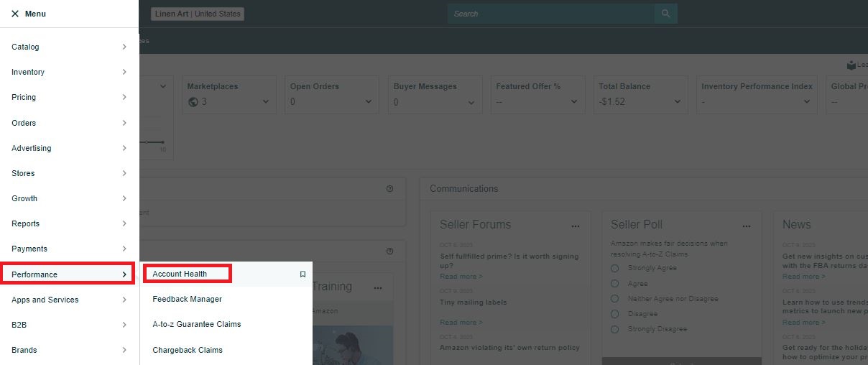Click the search magnifier button

665,14
